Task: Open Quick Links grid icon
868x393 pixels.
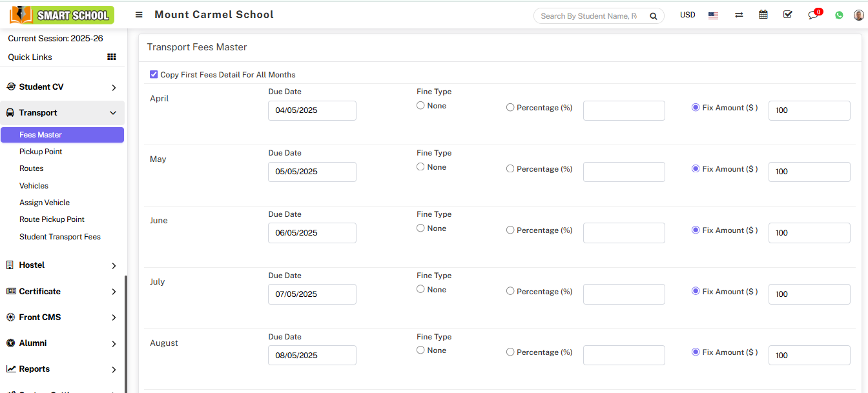Action: [112, 57]
